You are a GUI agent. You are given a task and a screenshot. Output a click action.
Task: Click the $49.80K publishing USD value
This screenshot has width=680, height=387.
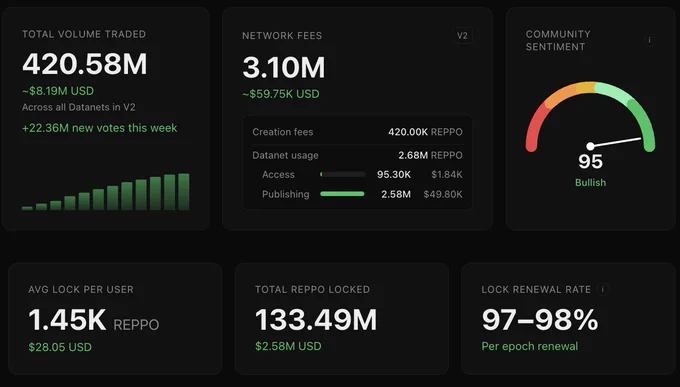click(x=443, y=194)
